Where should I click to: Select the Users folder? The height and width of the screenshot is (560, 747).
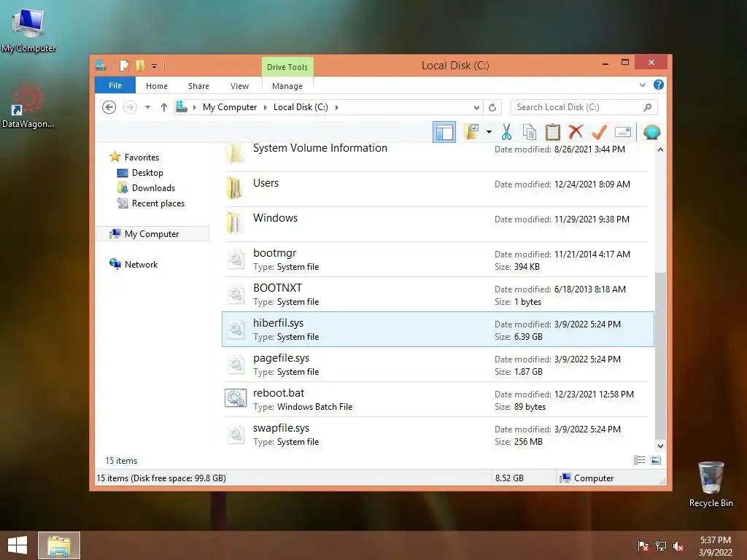click(438, 189)
